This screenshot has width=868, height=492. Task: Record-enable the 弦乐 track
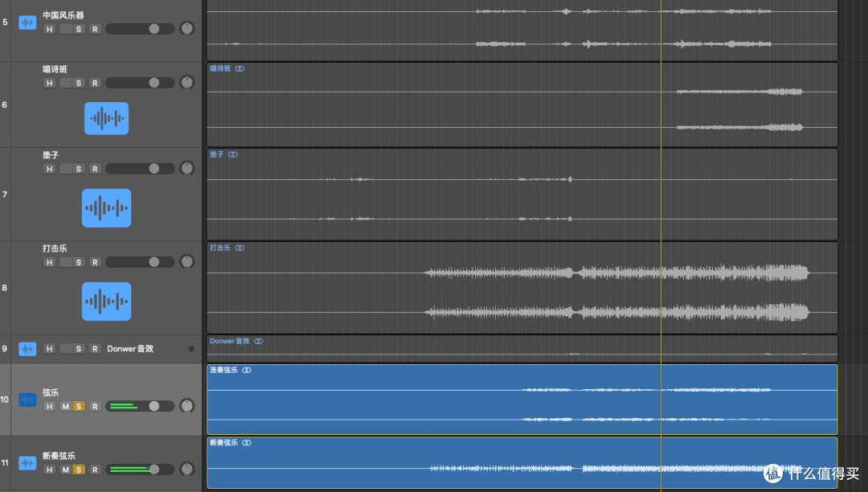(95, 406)
